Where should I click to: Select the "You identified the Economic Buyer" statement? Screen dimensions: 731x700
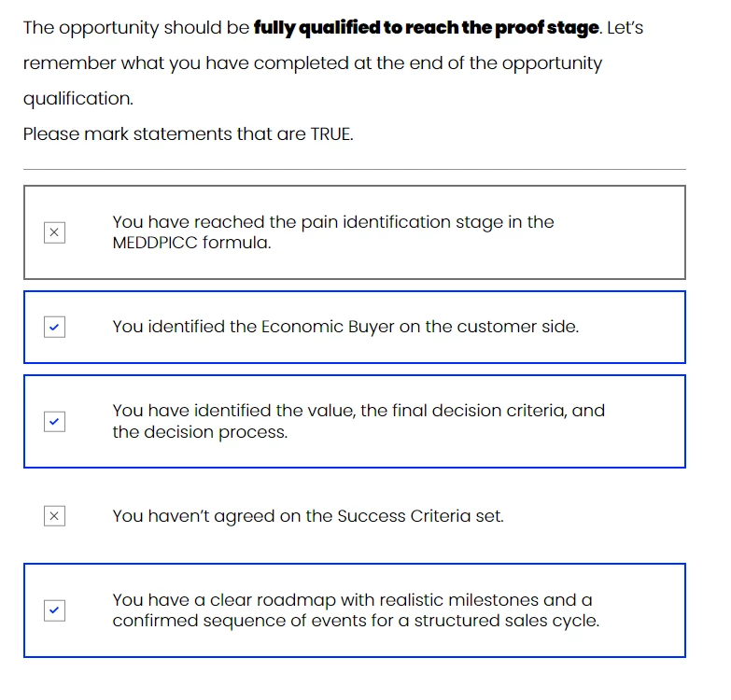(x=345, y=327)
